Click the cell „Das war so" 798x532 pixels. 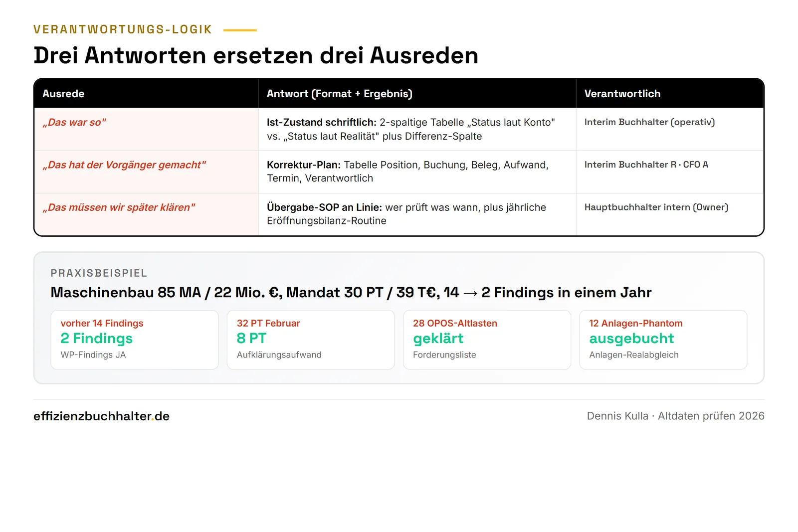point(146,129)
